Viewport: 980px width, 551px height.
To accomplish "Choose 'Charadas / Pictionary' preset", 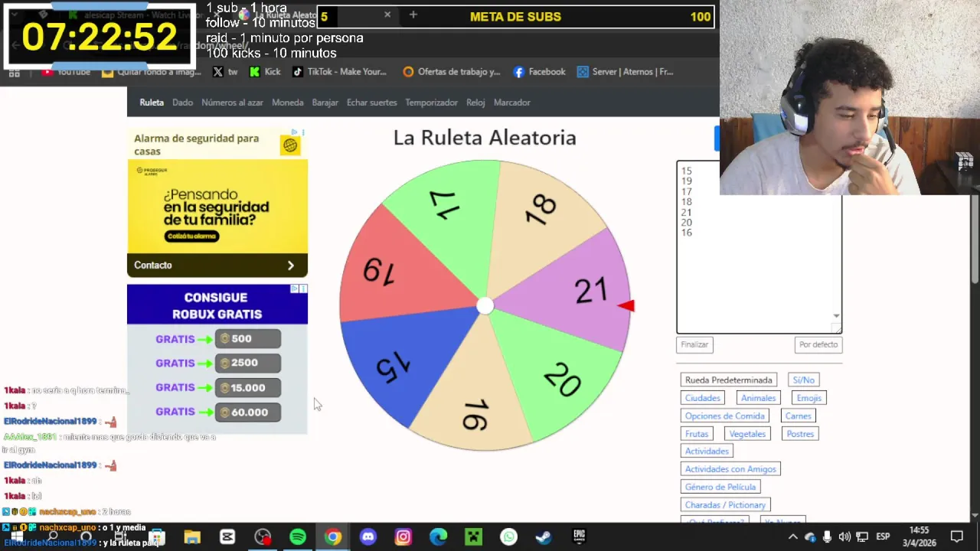I will (725, 505).
